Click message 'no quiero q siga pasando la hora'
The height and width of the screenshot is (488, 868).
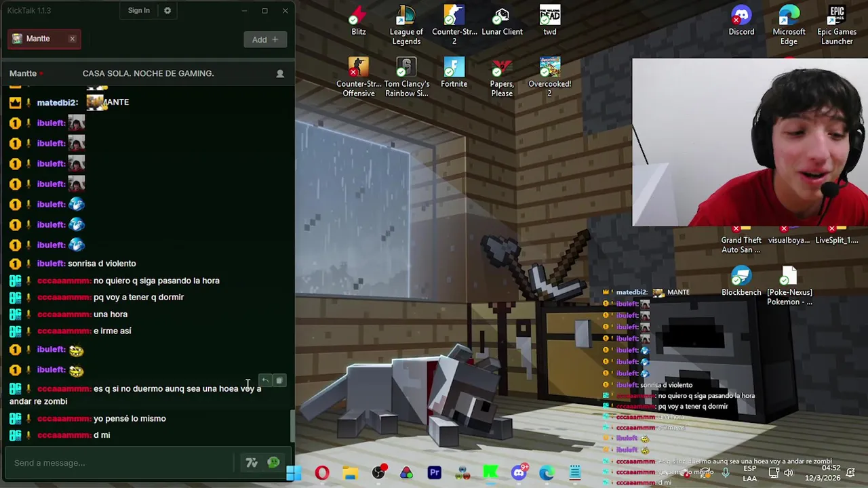pyautogui.click(x=157, y=281)
